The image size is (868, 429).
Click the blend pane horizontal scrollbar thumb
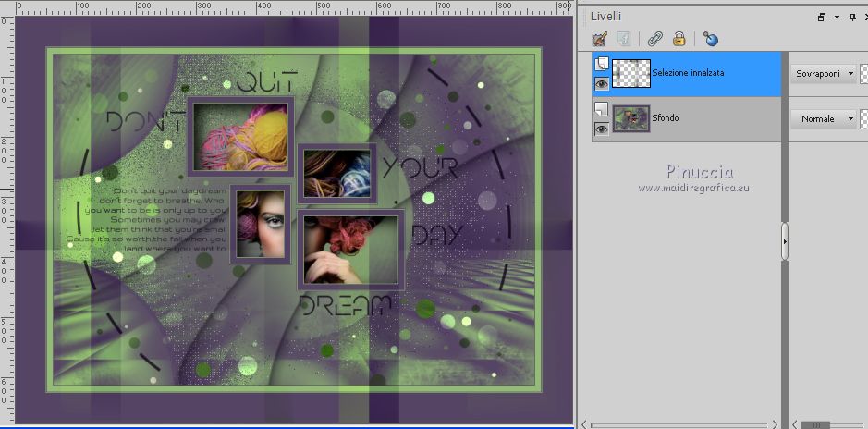point(816,424)
